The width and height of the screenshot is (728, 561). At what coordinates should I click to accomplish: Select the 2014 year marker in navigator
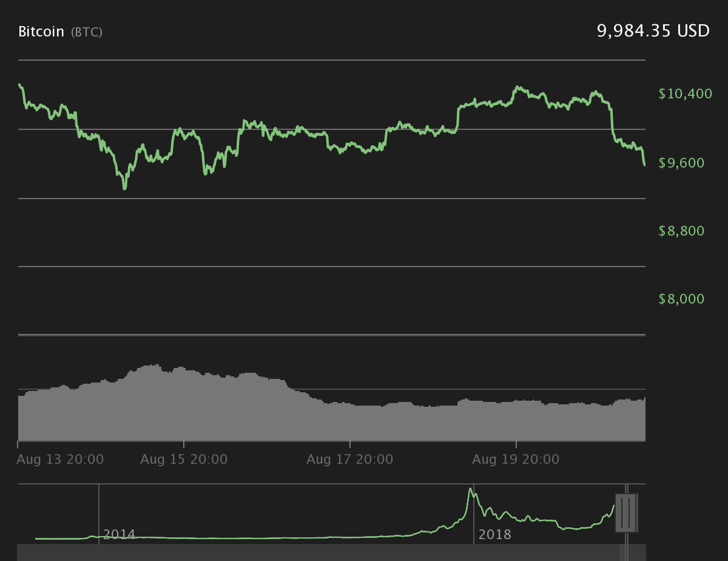click(119, 535)
